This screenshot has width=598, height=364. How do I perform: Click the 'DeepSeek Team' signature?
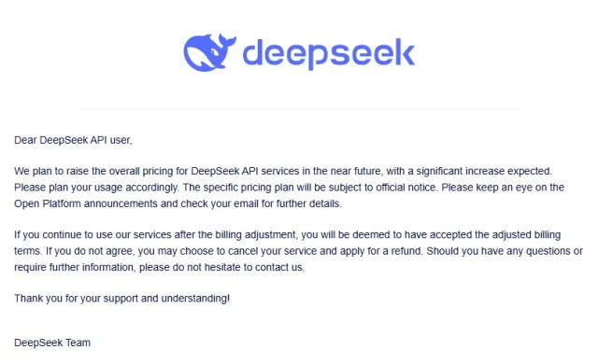point(52,343)
